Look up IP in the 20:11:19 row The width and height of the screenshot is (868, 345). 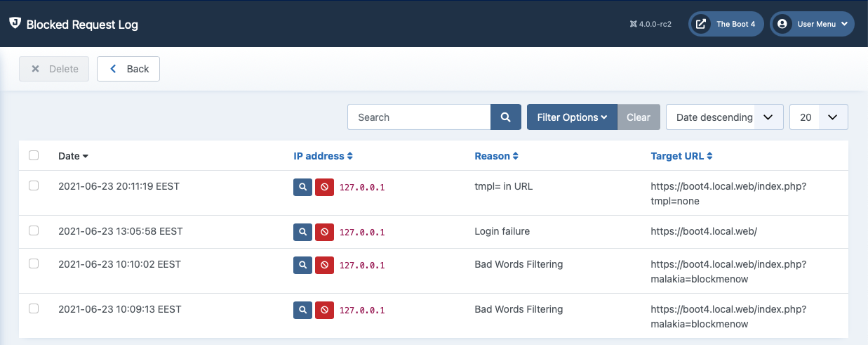(x=302, y=187)
